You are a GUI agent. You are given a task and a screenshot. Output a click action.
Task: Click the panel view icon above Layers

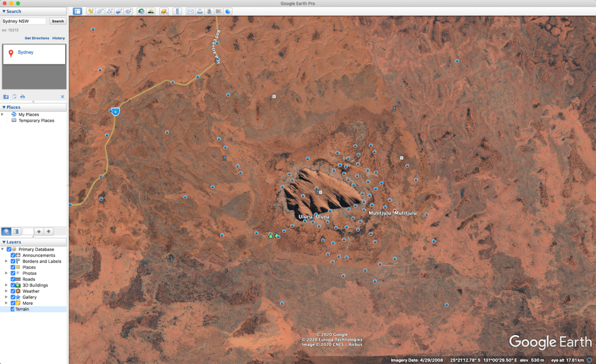click(16, 231)
